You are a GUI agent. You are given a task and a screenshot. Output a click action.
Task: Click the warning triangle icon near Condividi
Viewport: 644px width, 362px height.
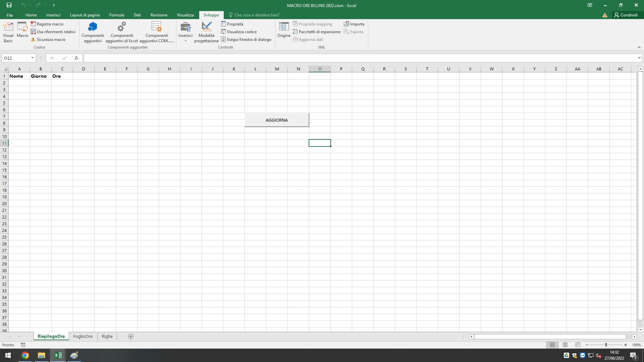click(605, 15)
